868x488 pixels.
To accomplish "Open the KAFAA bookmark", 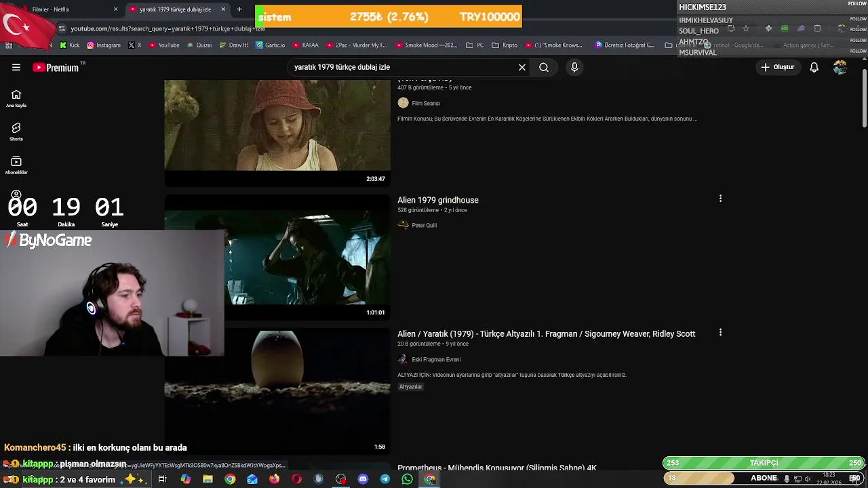I will point(306,45).
